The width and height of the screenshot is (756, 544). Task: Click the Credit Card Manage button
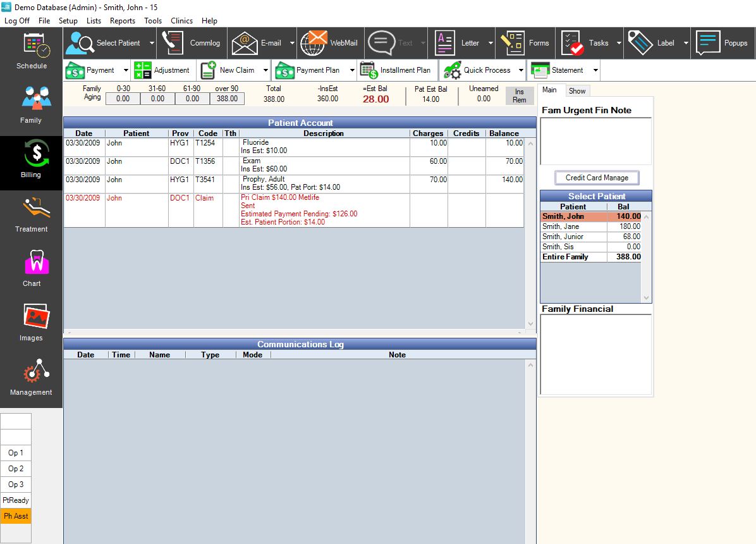coord(596,177)
